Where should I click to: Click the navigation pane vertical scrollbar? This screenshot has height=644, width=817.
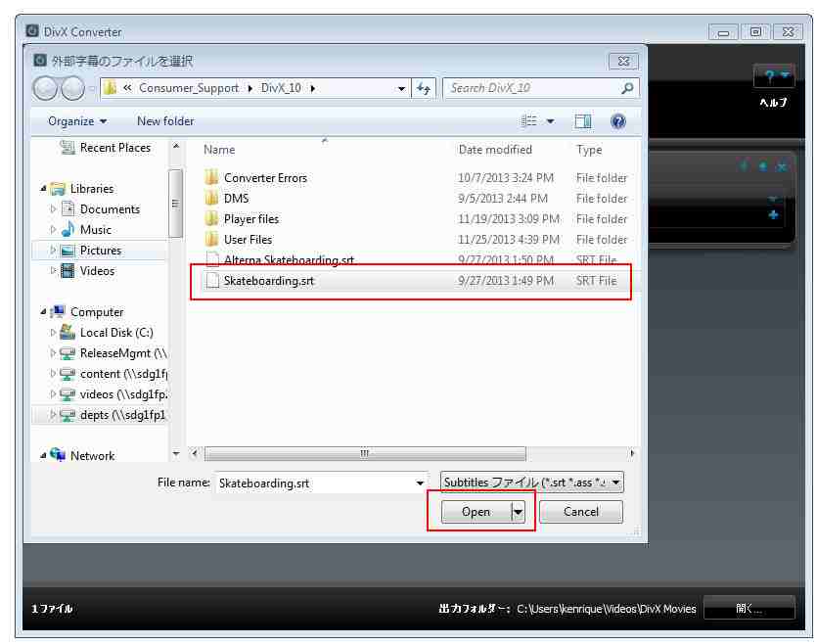(x=175, y=204)
